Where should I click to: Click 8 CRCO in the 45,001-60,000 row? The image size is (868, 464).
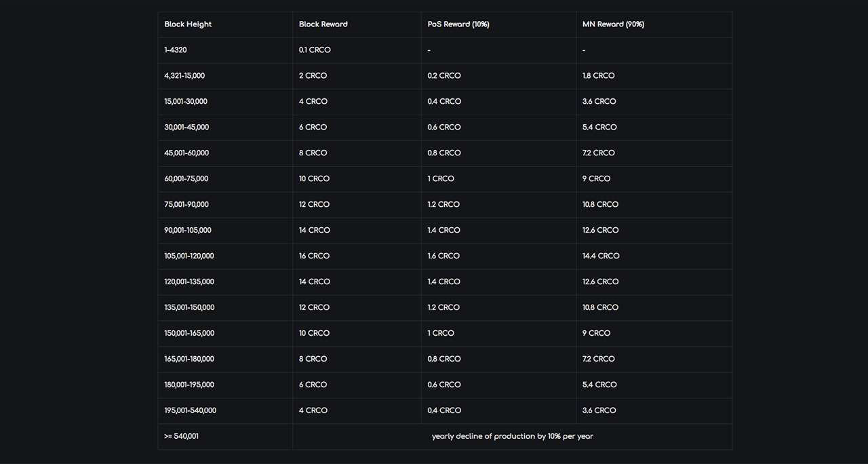pyautogui.click(x=357, y=153)
